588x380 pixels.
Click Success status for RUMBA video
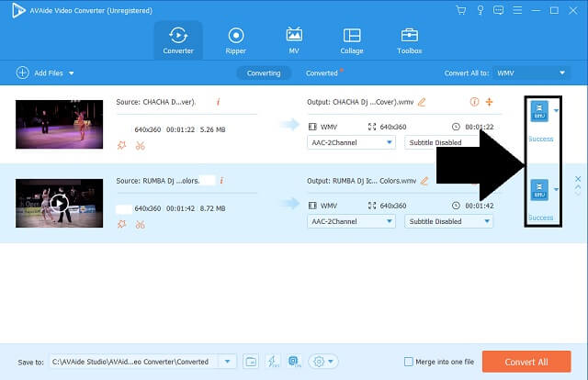[541, 218]
